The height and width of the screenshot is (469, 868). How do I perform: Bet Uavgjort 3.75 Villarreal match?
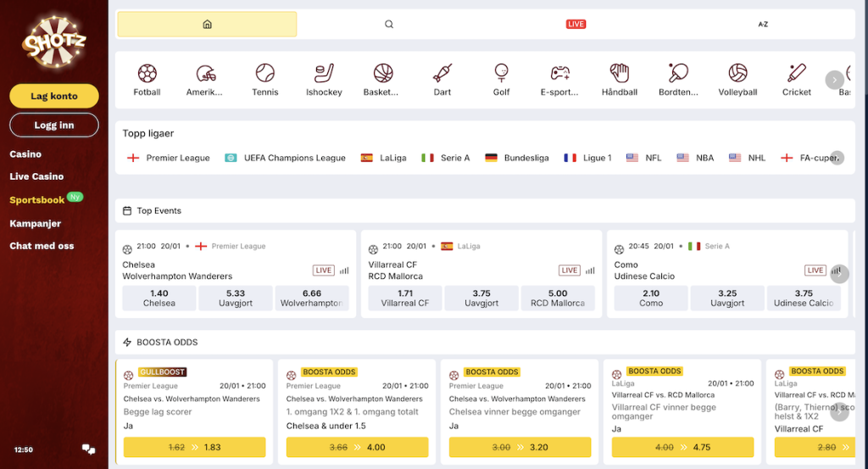coord(481,298)
